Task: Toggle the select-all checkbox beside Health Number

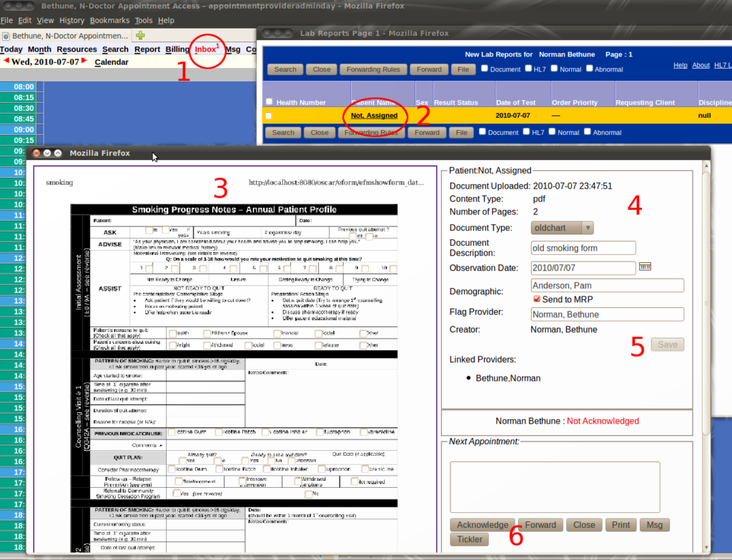Action: point(269,101)
